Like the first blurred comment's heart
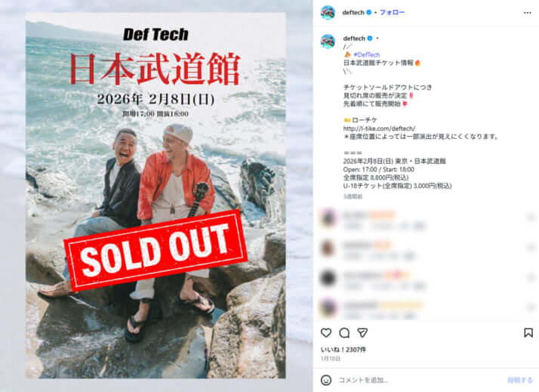 coord(531,217)
